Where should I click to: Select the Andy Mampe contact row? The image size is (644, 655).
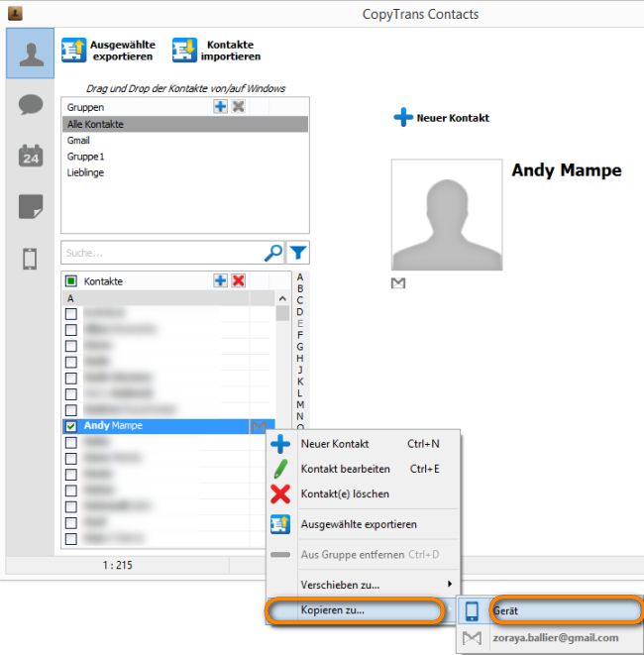click(168, 426)
